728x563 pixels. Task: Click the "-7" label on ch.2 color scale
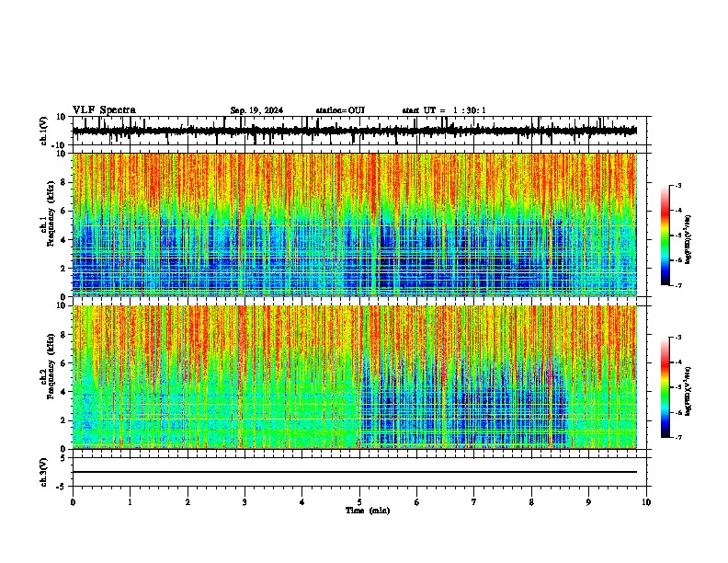point(677,437)
